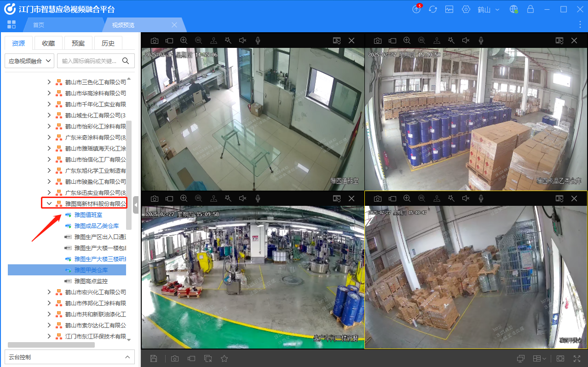The image size is (588, 367).
Task: Click the refresh icon in title bar
Action: point(432,9)
